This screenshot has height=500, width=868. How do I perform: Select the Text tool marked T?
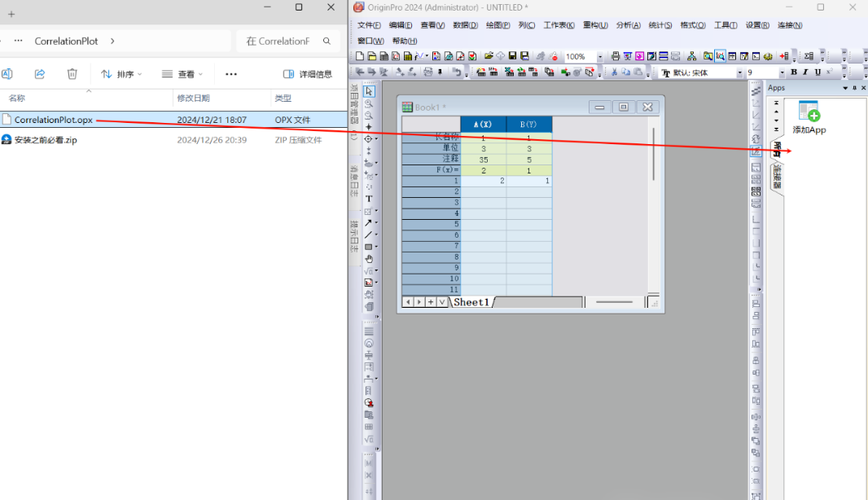[369, 199]
